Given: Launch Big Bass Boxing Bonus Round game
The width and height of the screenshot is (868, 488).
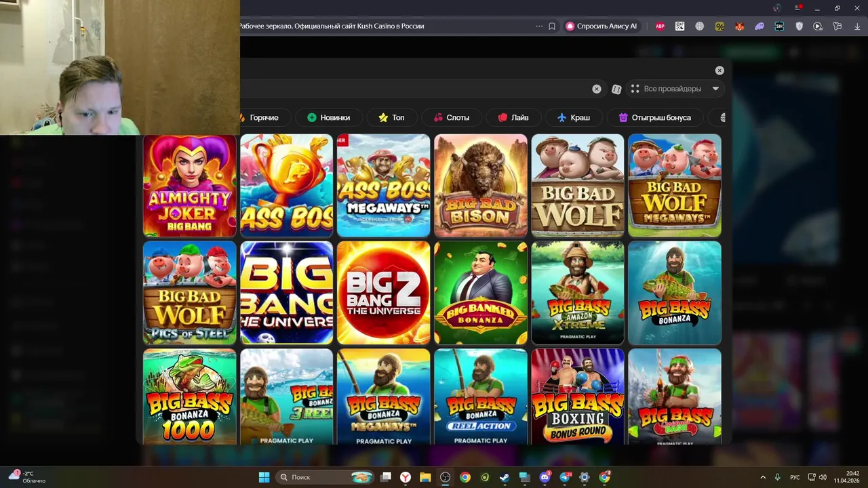Looking at the screenshot, I should pos(578,396).
